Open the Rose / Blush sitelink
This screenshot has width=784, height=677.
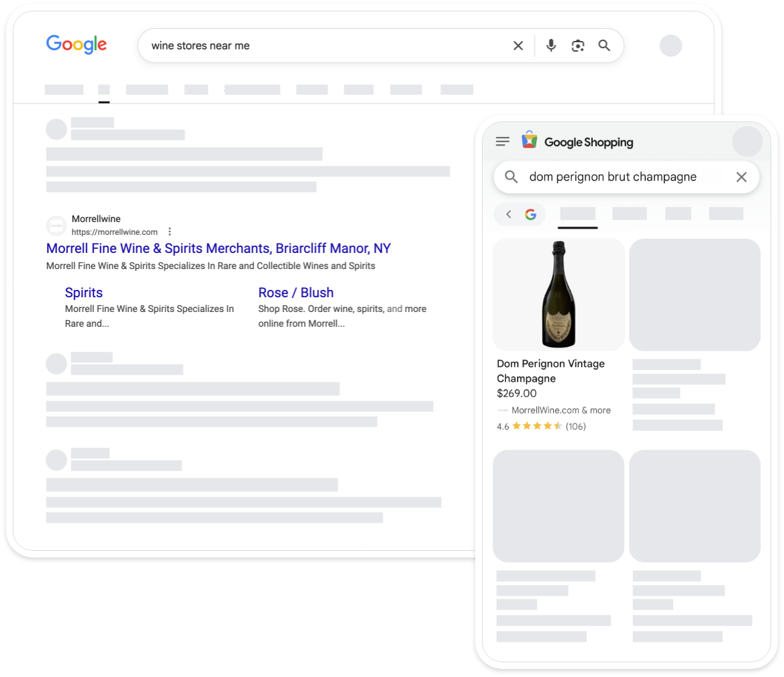point(296,293)
